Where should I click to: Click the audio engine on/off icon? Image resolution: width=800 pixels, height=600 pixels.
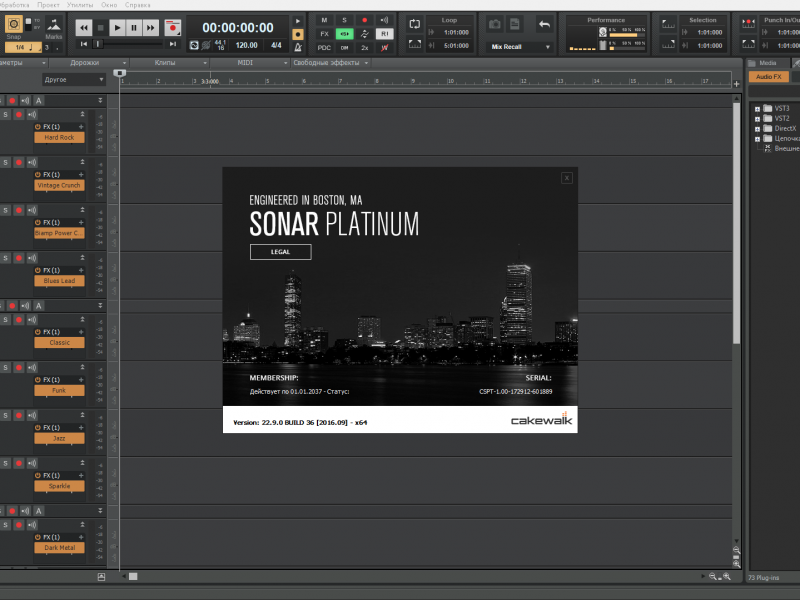pyautogui.click(x=194, y=45)
